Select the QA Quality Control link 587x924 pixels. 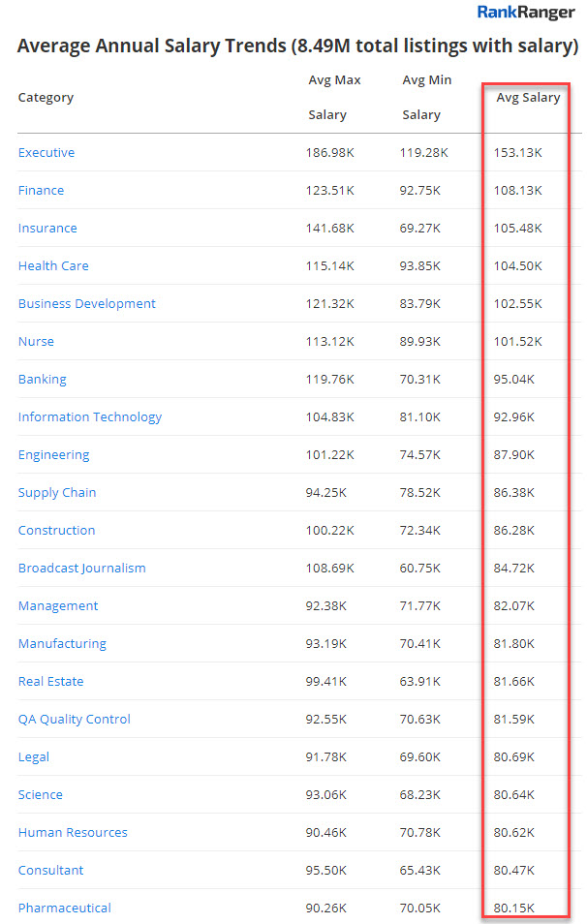(74, 720)
